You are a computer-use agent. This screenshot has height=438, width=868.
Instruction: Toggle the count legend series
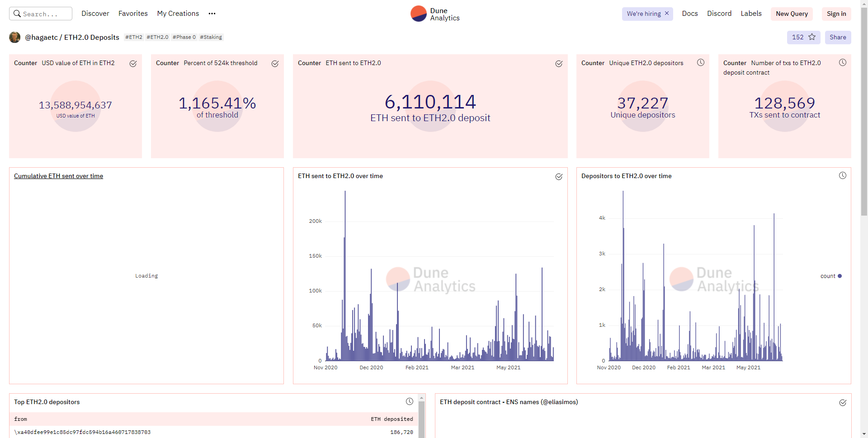(831, 276)
